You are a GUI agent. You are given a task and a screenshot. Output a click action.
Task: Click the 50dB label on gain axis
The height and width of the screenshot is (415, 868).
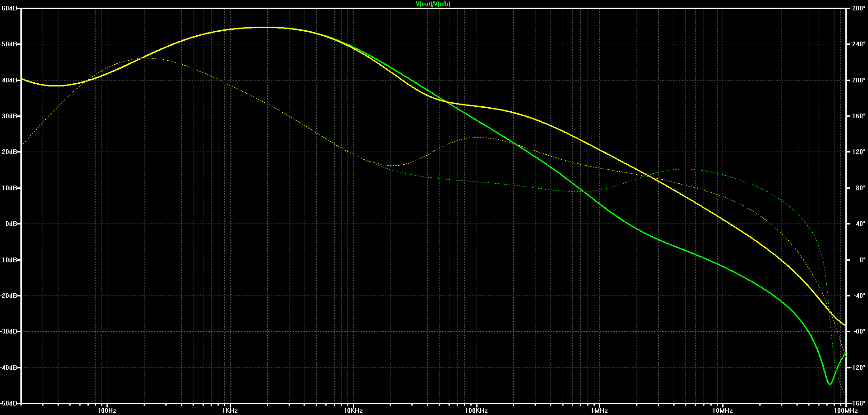[9, 44]
